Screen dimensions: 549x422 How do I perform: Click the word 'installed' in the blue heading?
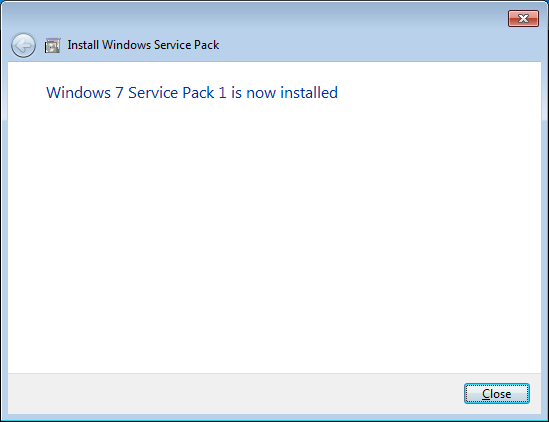[309, 93]
